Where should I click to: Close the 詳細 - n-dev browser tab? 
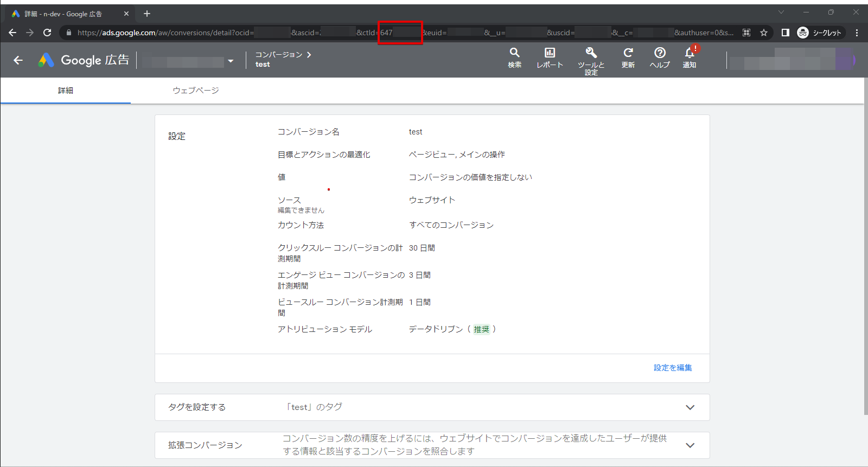point(126,14)
